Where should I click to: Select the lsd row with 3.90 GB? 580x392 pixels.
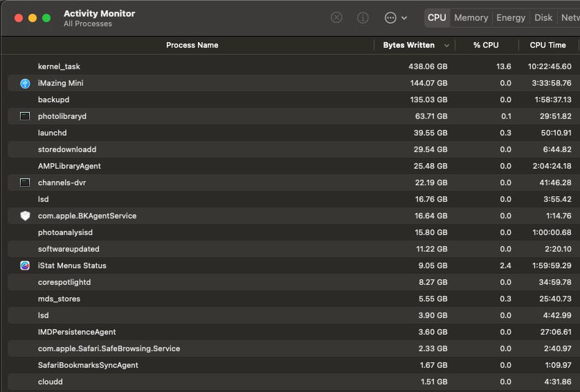click(x=293, y=315)
